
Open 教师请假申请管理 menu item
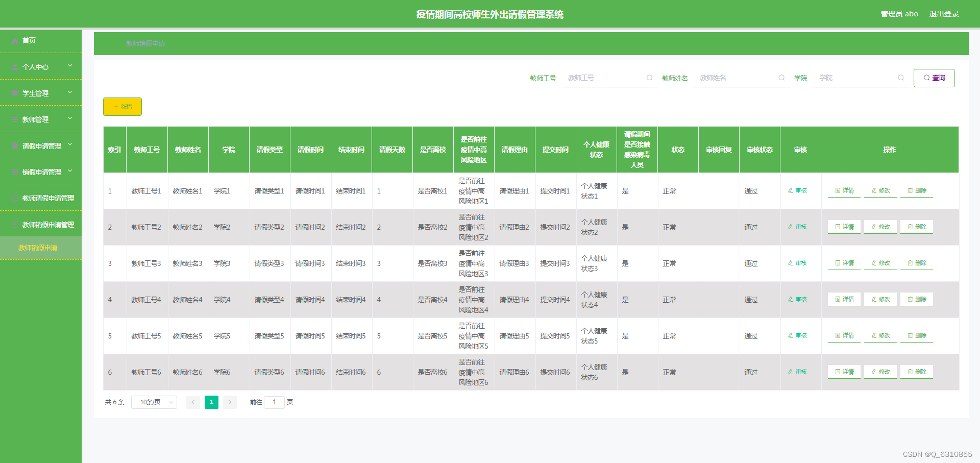pos(41,198)
